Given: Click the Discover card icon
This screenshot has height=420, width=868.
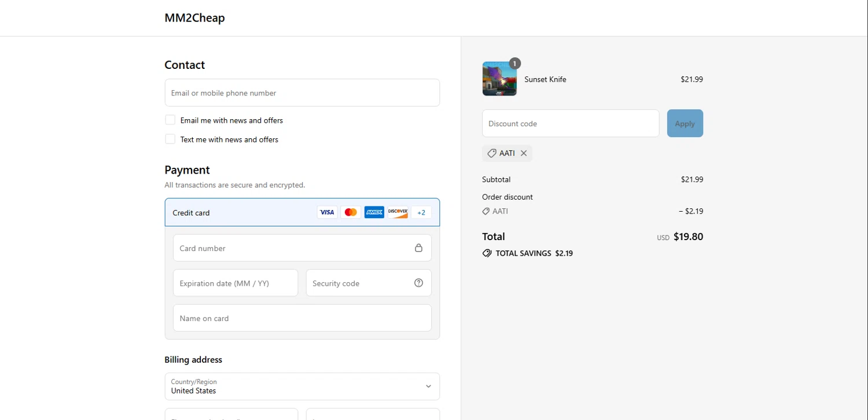Looking at the screenshot, I should tap(398, 212).
